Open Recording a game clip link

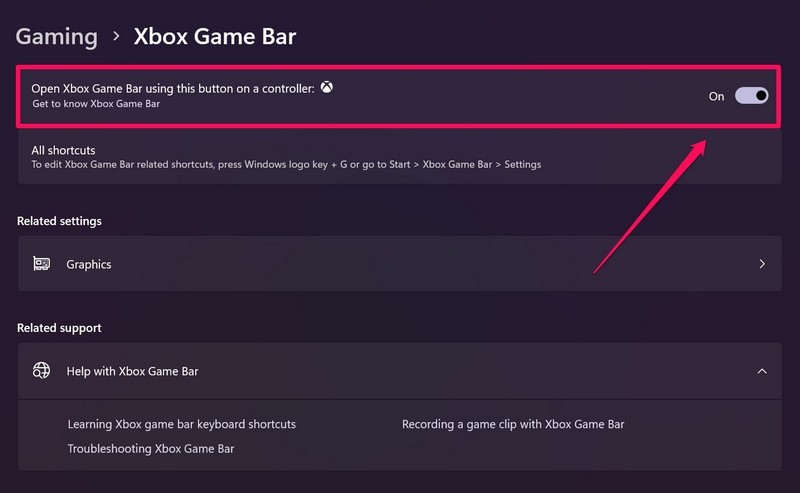[513, 424]
